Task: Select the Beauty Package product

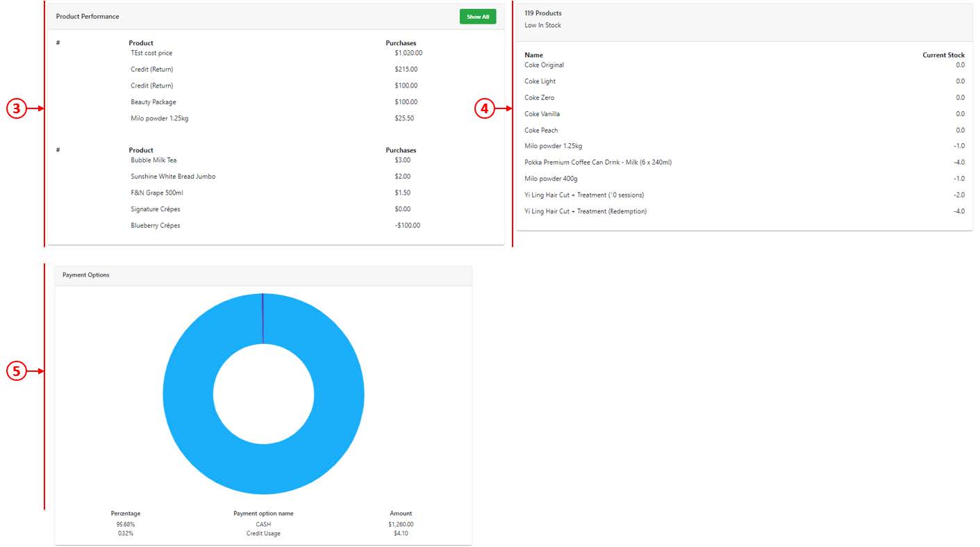Action: [153, 102]
